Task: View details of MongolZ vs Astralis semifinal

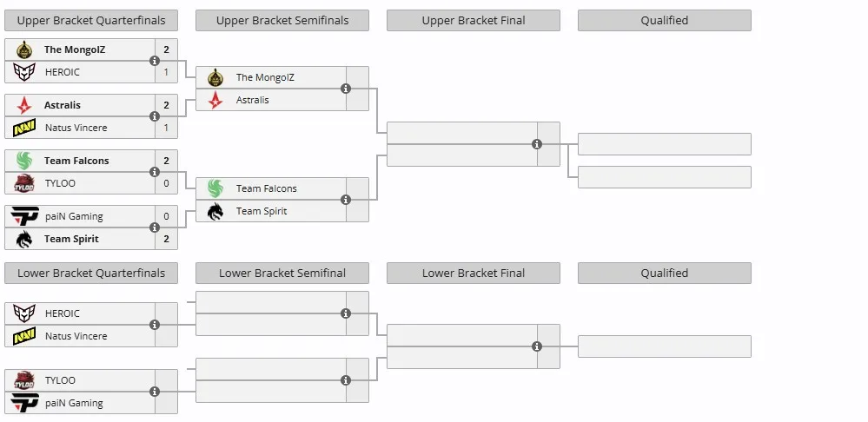Action: 346,89
